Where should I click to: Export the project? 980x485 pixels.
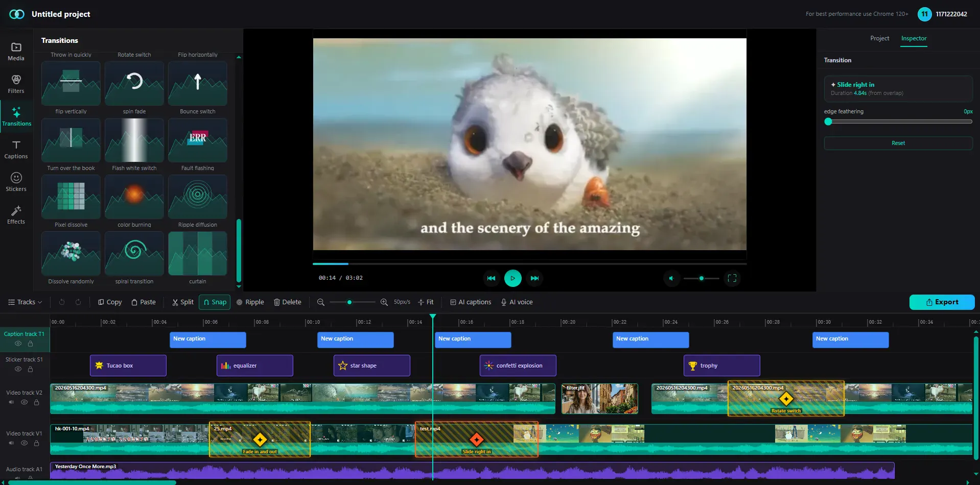click(x=942, y=302)
